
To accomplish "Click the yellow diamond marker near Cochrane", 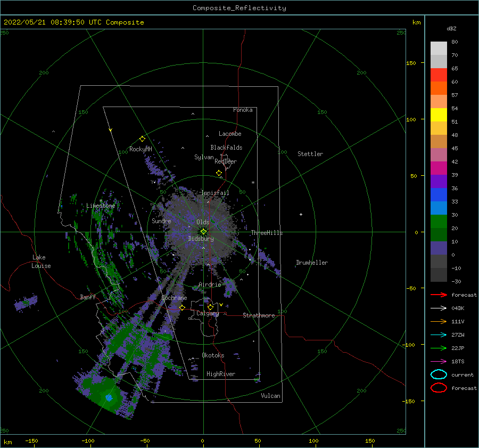I will click(182, 307).
